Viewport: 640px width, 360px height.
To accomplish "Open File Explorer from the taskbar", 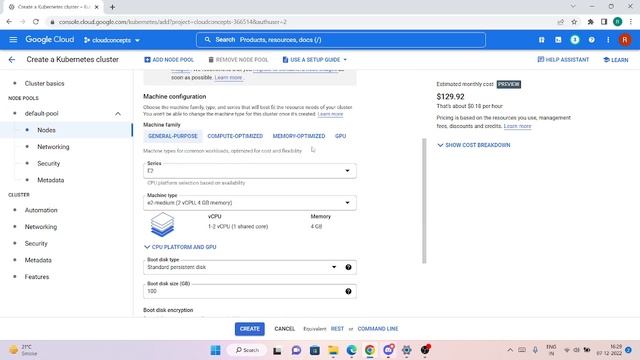I will click(333, 350).
